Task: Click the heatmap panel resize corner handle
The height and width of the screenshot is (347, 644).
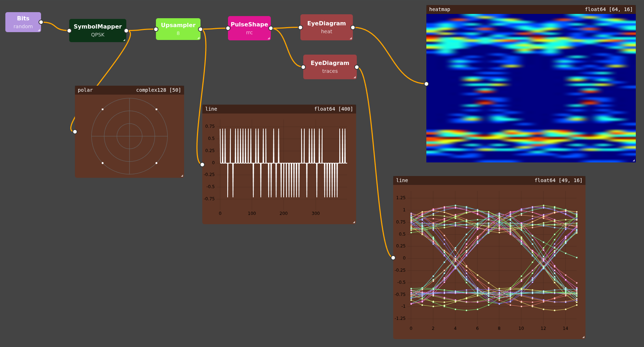Action: click(x=634, y=160)
